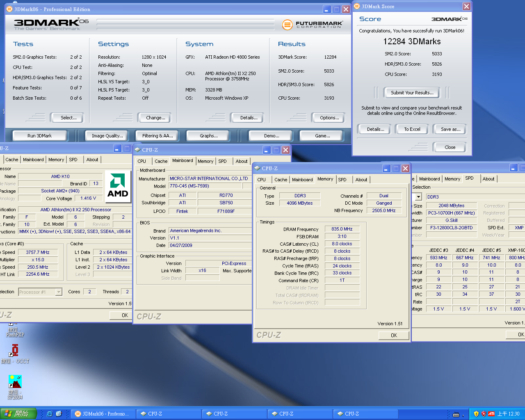525x420 pixels.
Task: Click the 3DMark06 title bar icon
Action: [x=9, y=9]
